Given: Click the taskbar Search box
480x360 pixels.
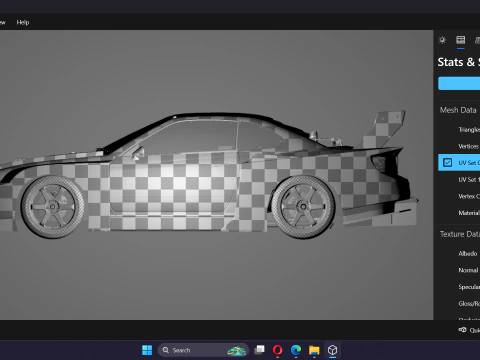Looking at the screenshot, I should coord(203,350).
